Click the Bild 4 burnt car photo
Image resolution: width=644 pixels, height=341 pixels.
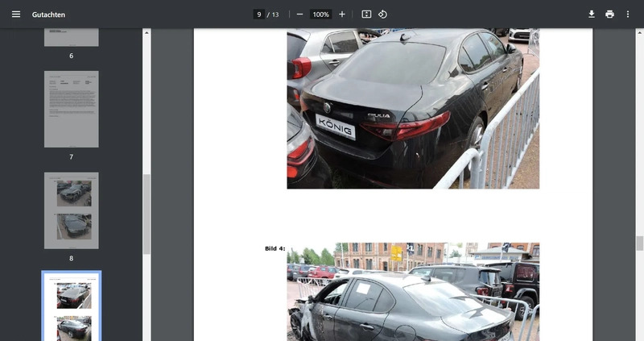pyautogui.click(x=413, y=292)
